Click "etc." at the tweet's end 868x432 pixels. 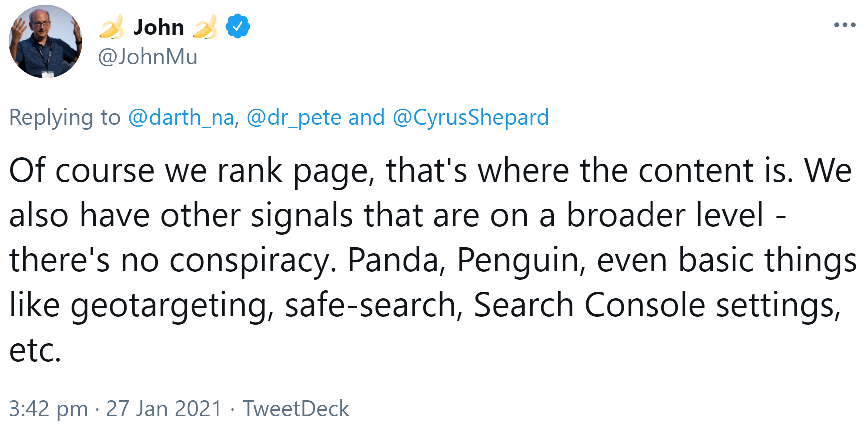(x=35, y=350)
